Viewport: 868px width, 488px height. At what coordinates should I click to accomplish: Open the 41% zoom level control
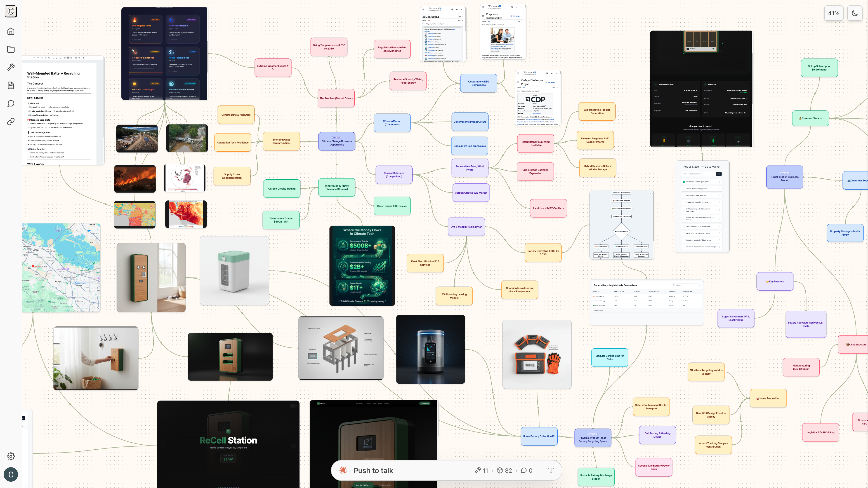tap(834, 13)
